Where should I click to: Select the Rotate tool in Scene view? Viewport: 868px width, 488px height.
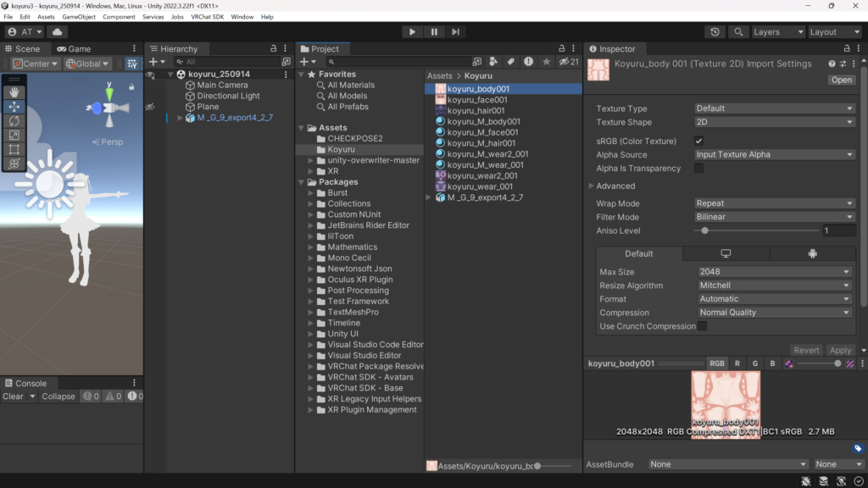pos(14,121)
